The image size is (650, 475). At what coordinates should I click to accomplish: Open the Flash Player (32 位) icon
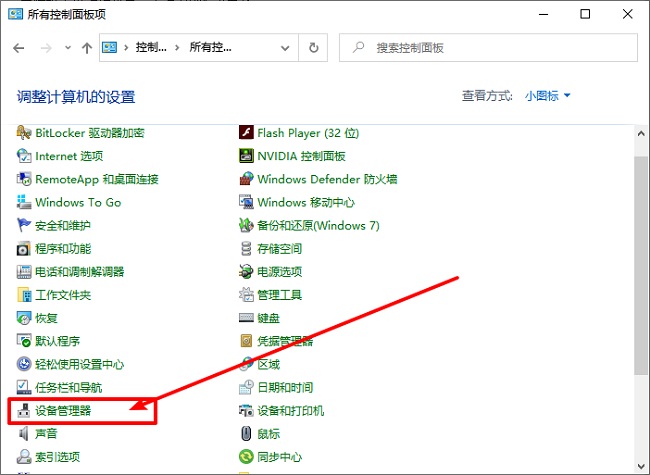click(x=246, y=133)
